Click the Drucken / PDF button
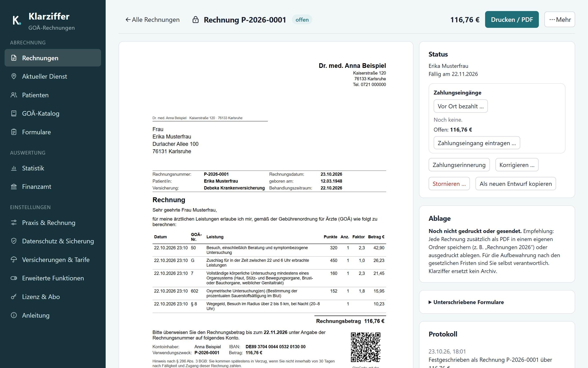Screen dimensions: 588x368 pos(512,20)
